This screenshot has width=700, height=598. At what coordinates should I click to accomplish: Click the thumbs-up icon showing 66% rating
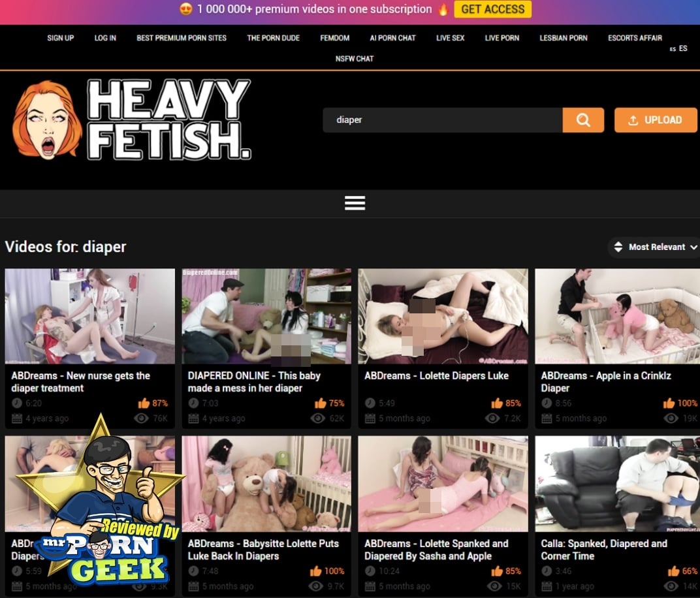pos(673,571)
